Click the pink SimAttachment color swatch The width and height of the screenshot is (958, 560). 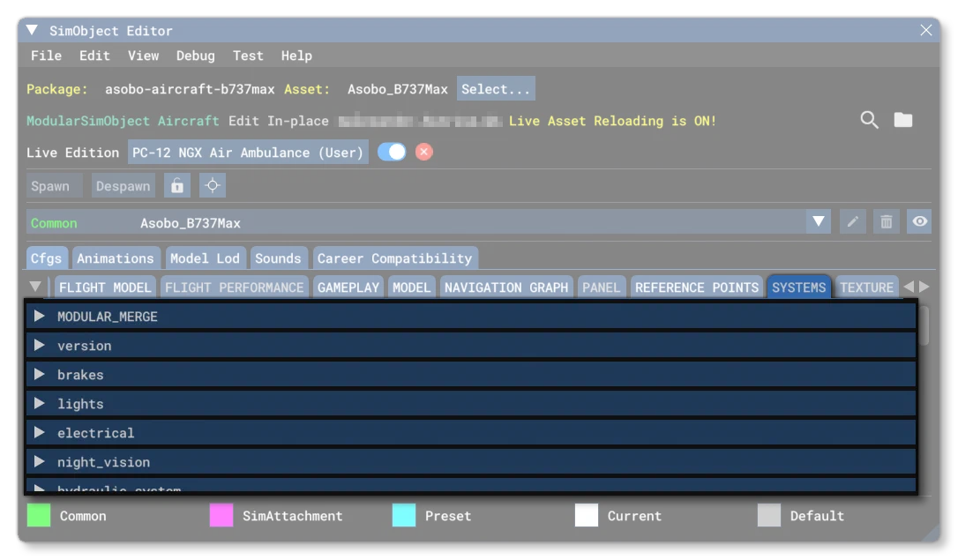point(221,515)
